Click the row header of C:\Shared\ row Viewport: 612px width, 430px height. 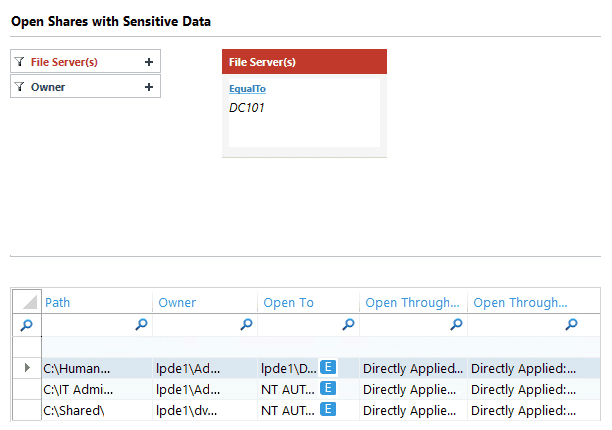[x=27, y=410]
